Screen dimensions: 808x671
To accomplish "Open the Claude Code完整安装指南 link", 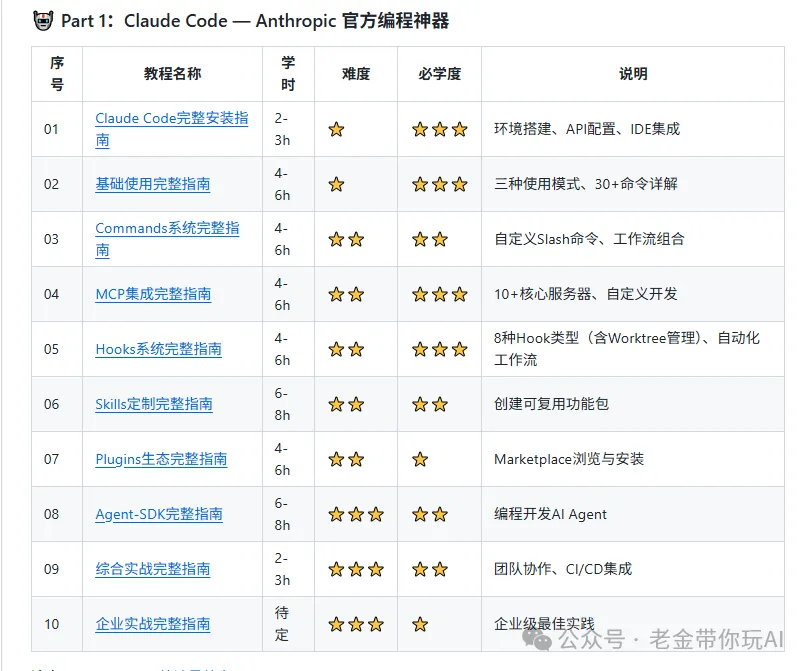I will [171, 118].
